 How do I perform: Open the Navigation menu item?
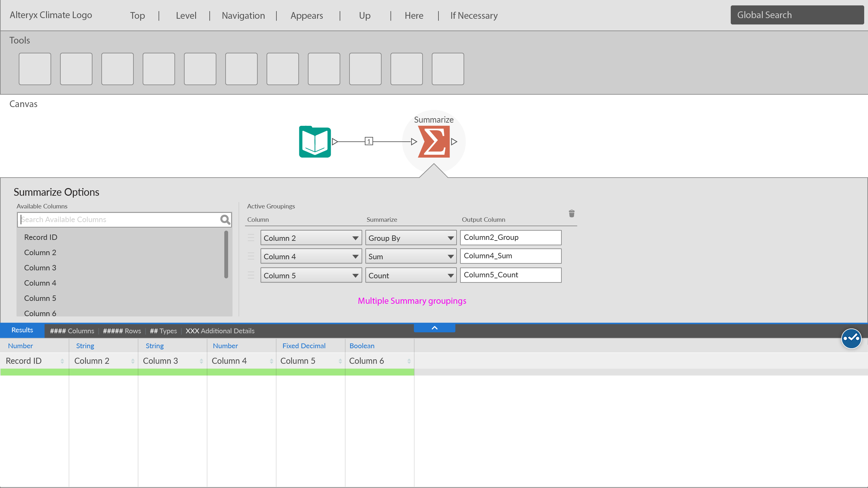click(x=243, y=16)
